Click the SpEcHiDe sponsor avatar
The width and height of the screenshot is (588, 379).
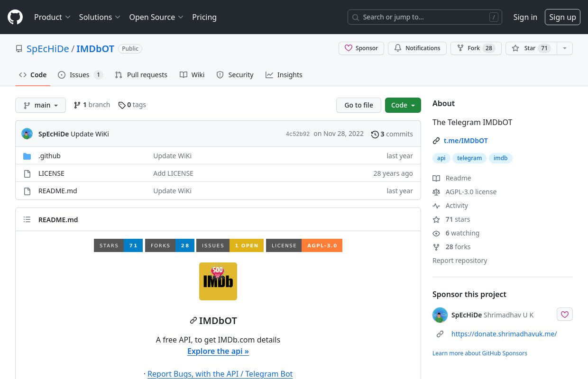click(440, 315)
